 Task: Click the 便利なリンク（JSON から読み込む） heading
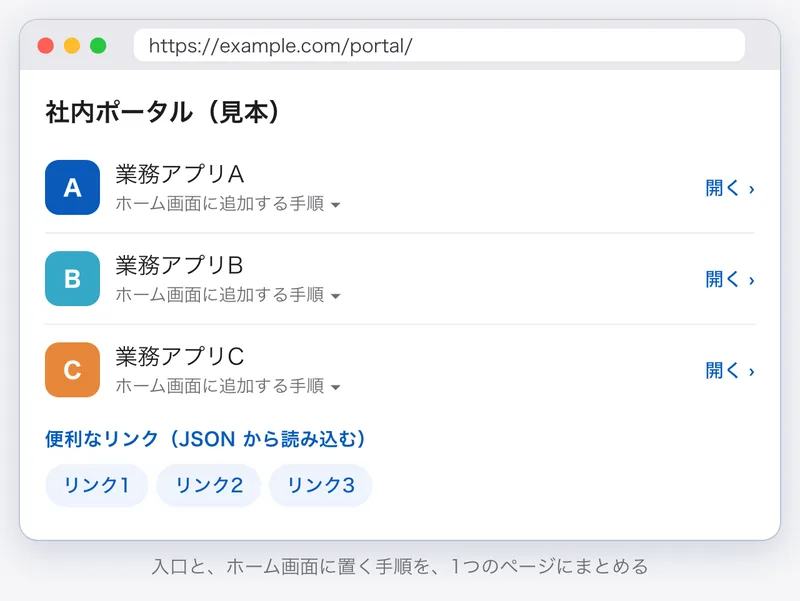coord(206,439)
